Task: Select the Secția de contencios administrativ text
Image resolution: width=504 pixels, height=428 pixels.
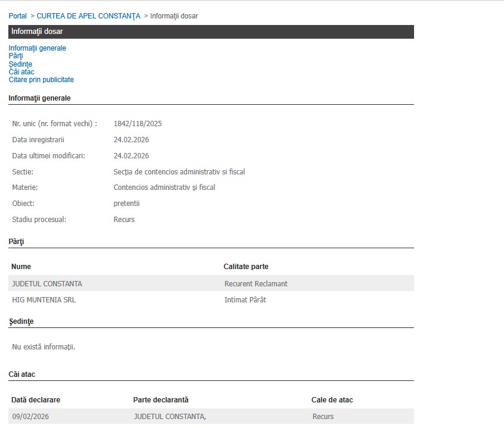Action: click(x=179, y=172)
